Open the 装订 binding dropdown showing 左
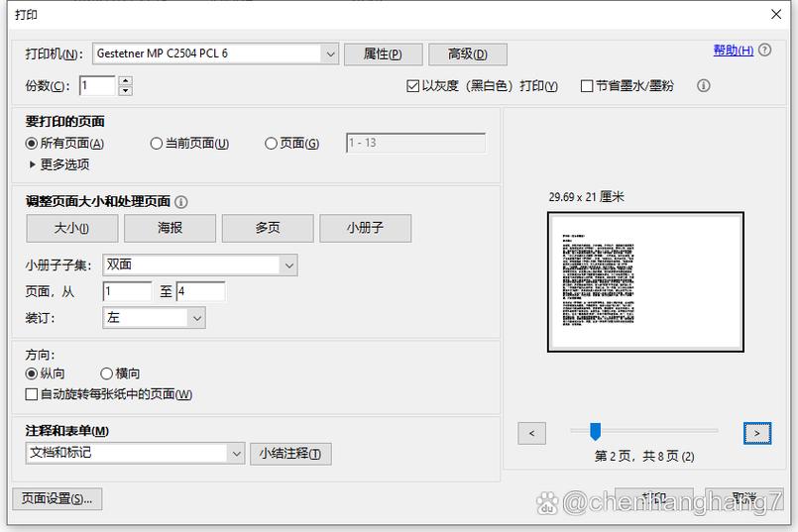This screenshot has height=532, width=798. (155, 318)
